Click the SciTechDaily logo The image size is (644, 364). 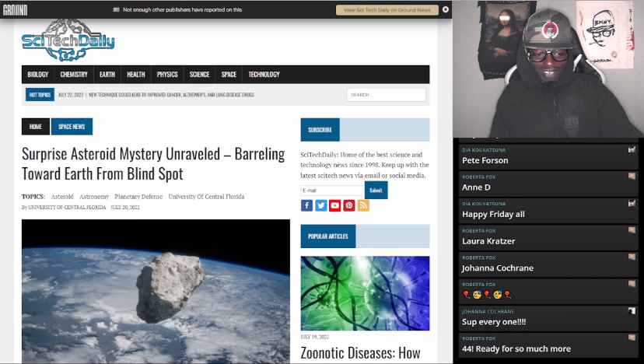(x=68, y=42)
